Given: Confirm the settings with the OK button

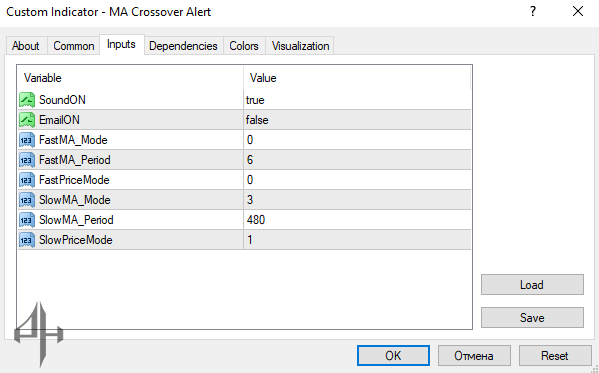Looking at the screenshot, I should click(x=393, y=356).
